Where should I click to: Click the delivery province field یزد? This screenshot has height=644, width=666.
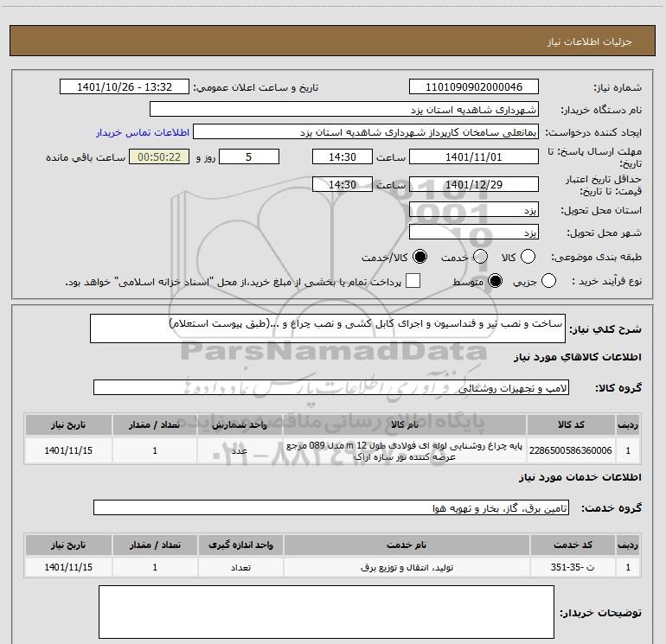[x=474, y=210]
